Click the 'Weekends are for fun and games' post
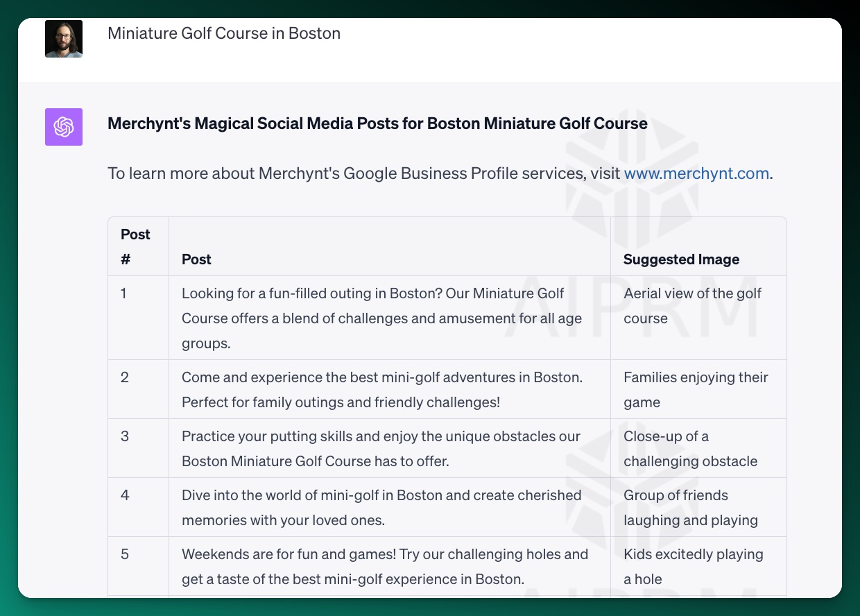Viewport: 860px width, 616px height. point(384,567)
